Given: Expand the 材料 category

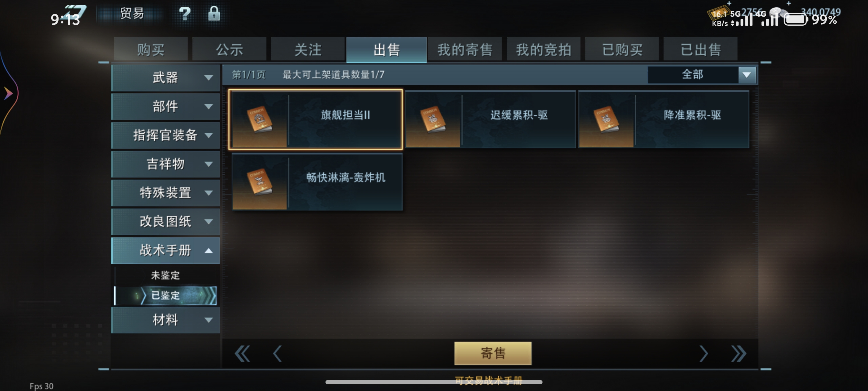Looking at the screenshot, I should tap(165, 320).
